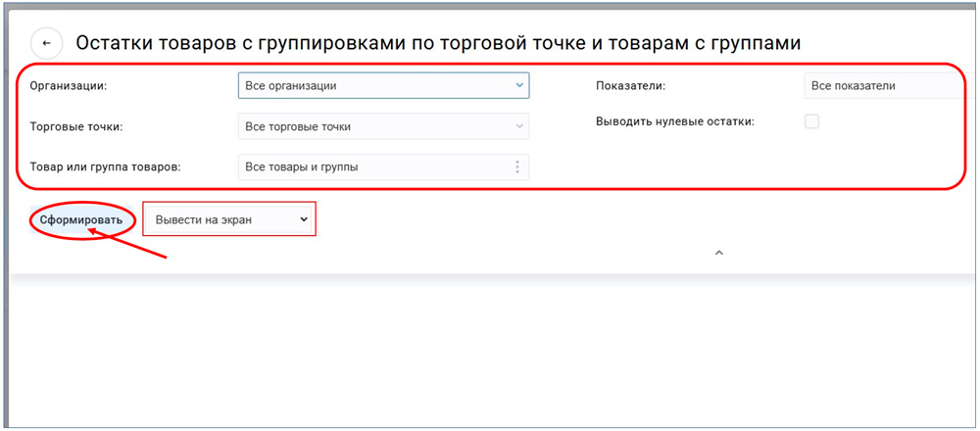Click the Показатели label
This screenshot has height=431, width=980.
pyautogui.click(x=630, y=86)
